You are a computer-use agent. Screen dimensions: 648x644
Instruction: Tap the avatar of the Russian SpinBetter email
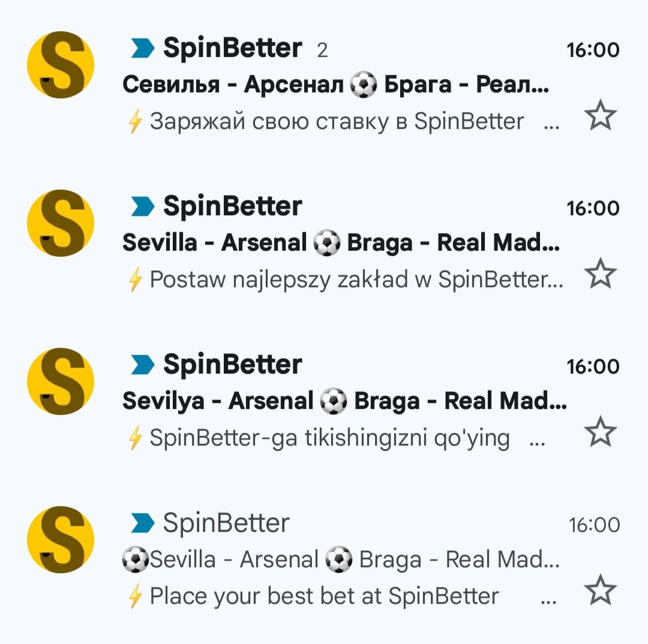click(61, 65)
